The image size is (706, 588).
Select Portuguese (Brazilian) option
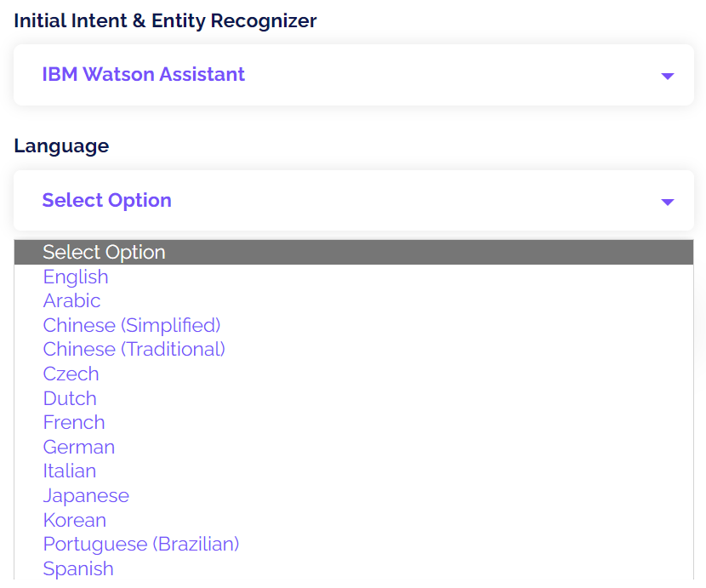141,544
